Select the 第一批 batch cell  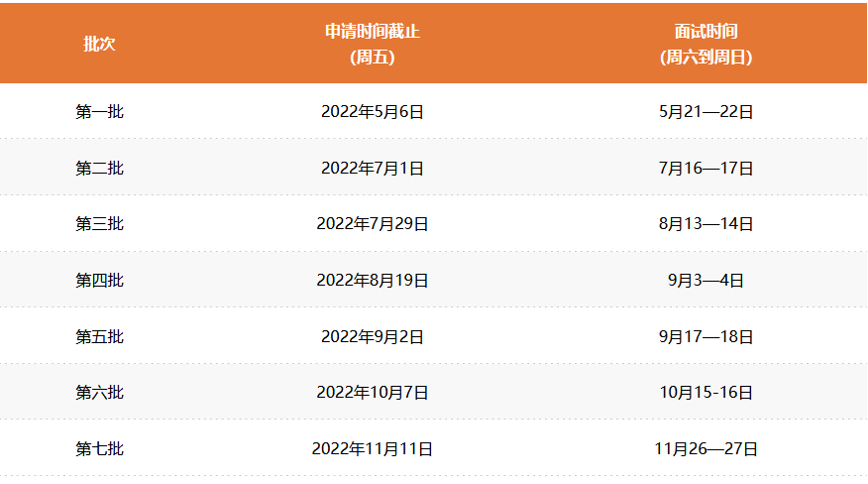99,112
